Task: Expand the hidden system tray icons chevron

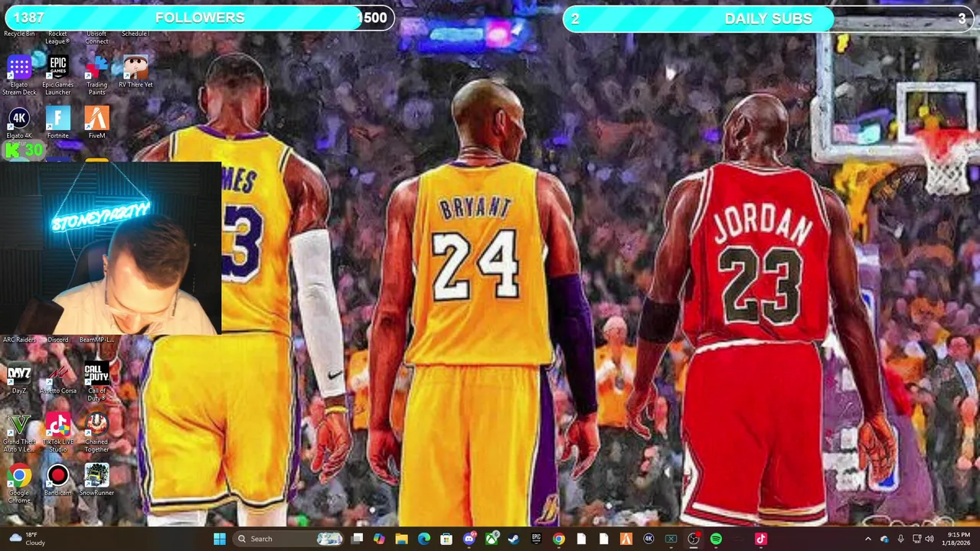Action: pos(867,539)
